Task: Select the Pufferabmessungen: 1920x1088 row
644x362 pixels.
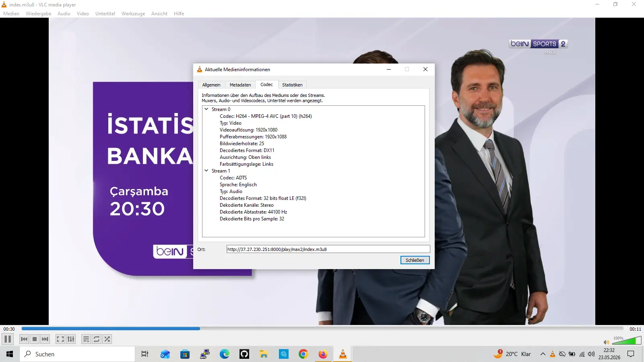Action: click(253, 137)
